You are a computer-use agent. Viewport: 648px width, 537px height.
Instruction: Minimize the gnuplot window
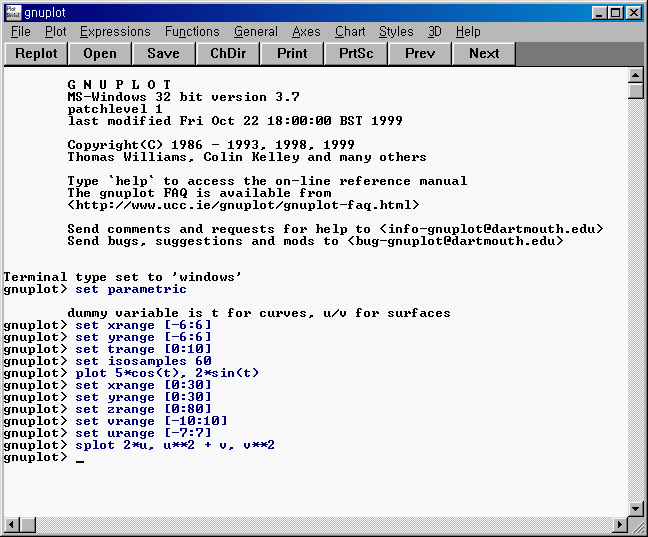click(x=599, y=13)
